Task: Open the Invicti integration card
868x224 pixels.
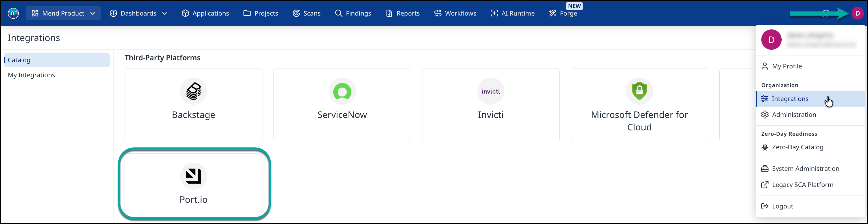Action: tap(491, 105)
